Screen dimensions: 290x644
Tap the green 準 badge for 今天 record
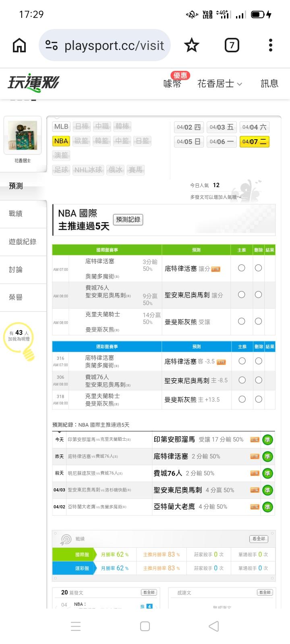pos(267,440)
